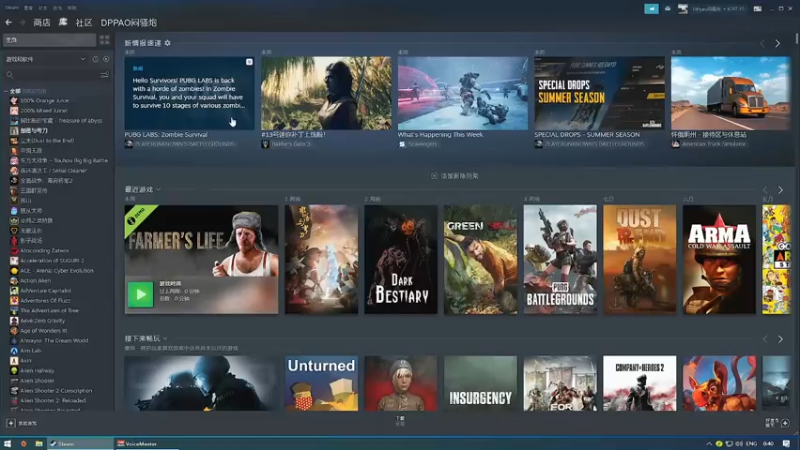Open SPECIAL DROPS - SUMMER SEASON news
This screenshot has height=450, width=800.
coord(599,93)
